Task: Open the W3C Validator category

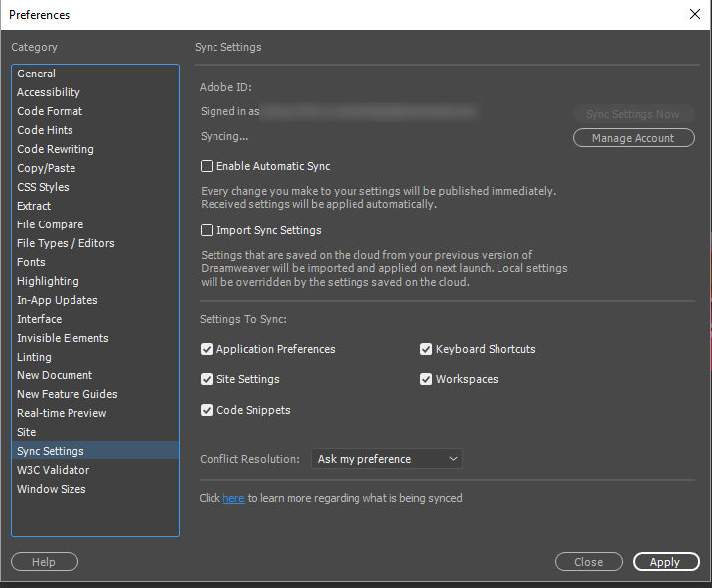Action: coord(95,470)
